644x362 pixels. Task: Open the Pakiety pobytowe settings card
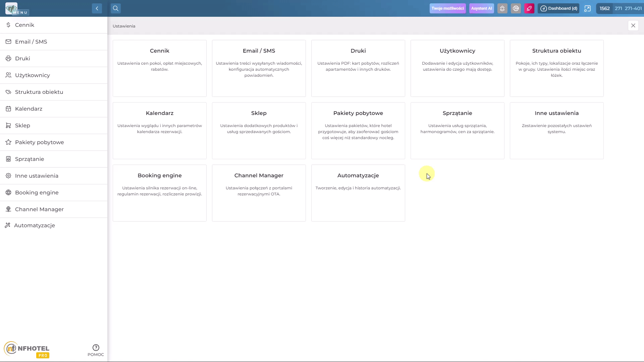click(358, 131)
